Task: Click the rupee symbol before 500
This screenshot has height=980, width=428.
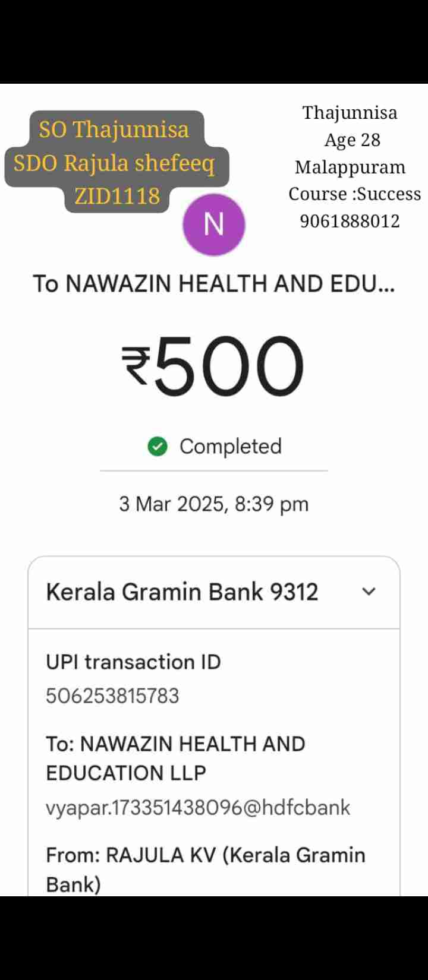Action: pyautogui.click(x=136, y=365)
